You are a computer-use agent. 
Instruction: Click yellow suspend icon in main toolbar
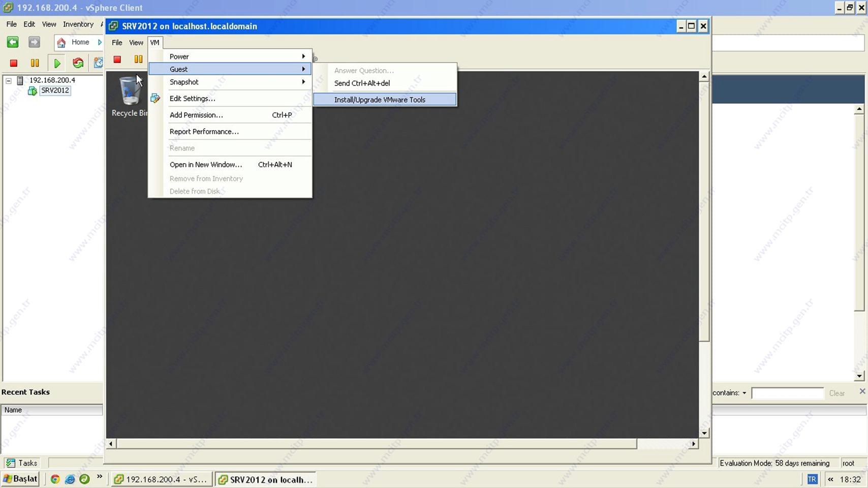coord(35,63)
